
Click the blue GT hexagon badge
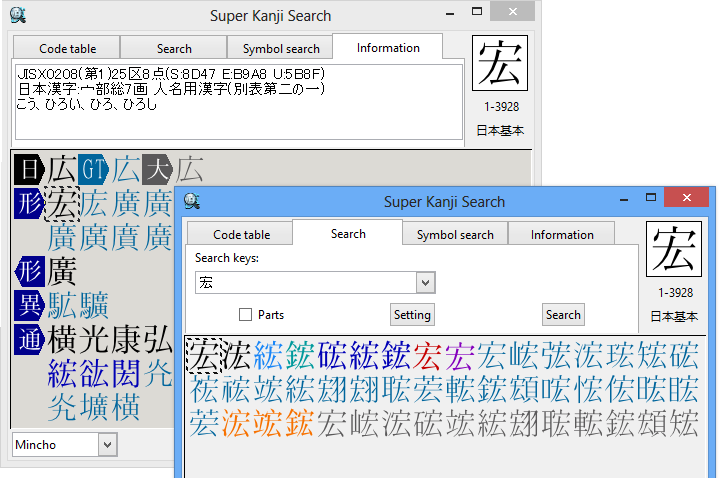93,169
